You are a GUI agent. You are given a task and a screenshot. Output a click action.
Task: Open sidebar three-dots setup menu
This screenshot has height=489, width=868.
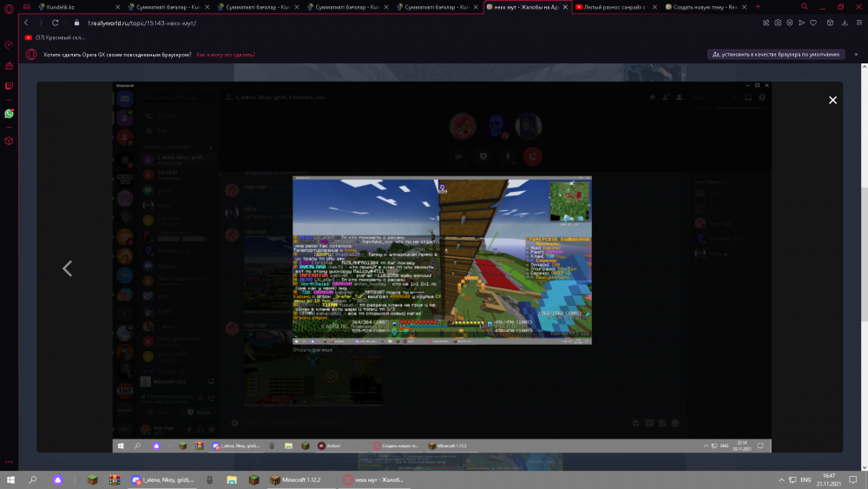[x=9, y=461]
